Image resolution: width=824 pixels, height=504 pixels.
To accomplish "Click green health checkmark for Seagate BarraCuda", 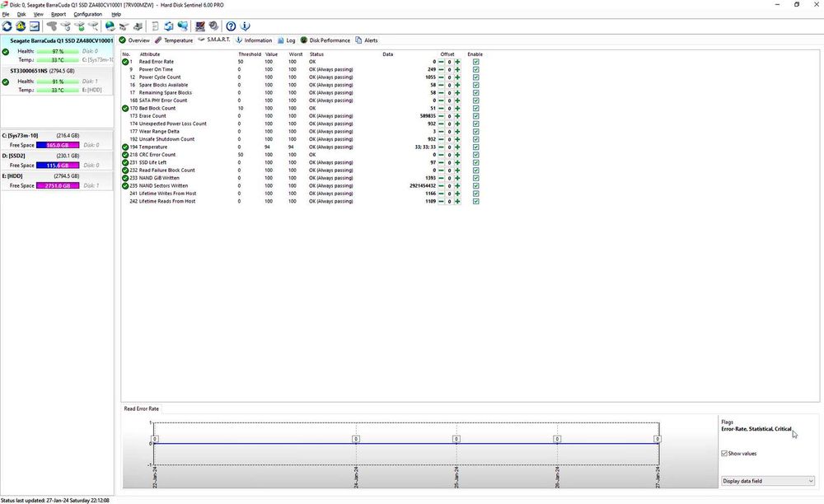I will point(5,51).
